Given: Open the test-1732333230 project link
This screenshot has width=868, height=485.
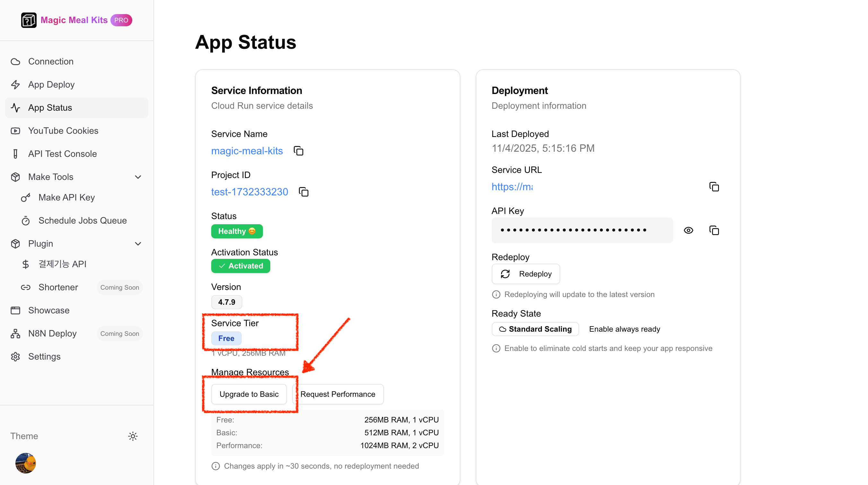Looking at the screenshot, I should pyautogui.click(x=250, y=192).
